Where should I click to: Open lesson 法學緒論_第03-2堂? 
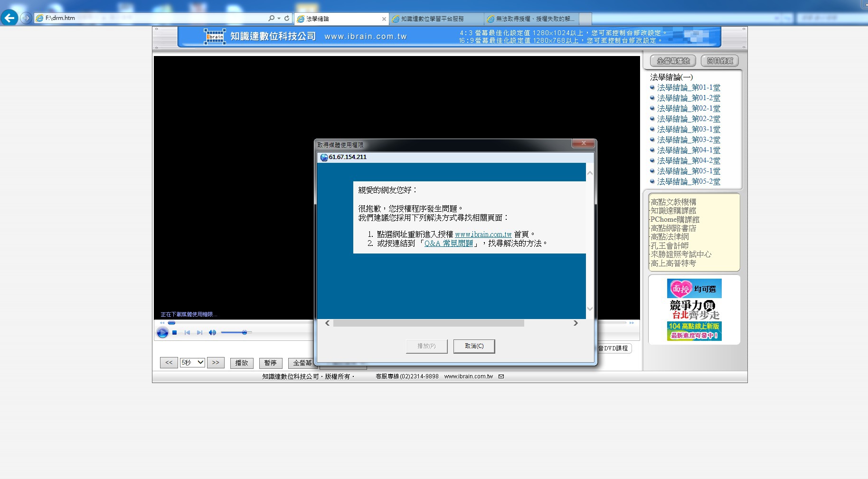coord(689,140)
